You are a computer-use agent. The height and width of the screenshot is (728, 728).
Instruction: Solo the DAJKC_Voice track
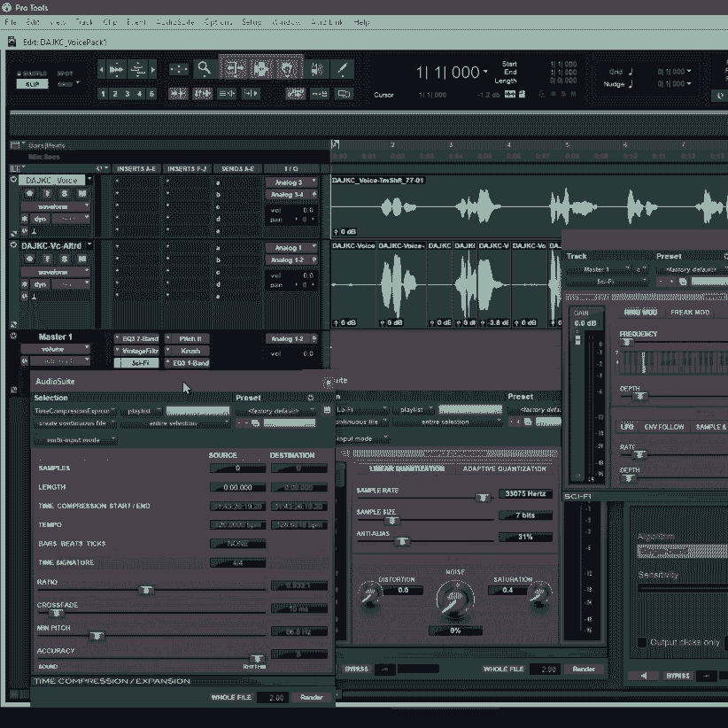point(63,193)
